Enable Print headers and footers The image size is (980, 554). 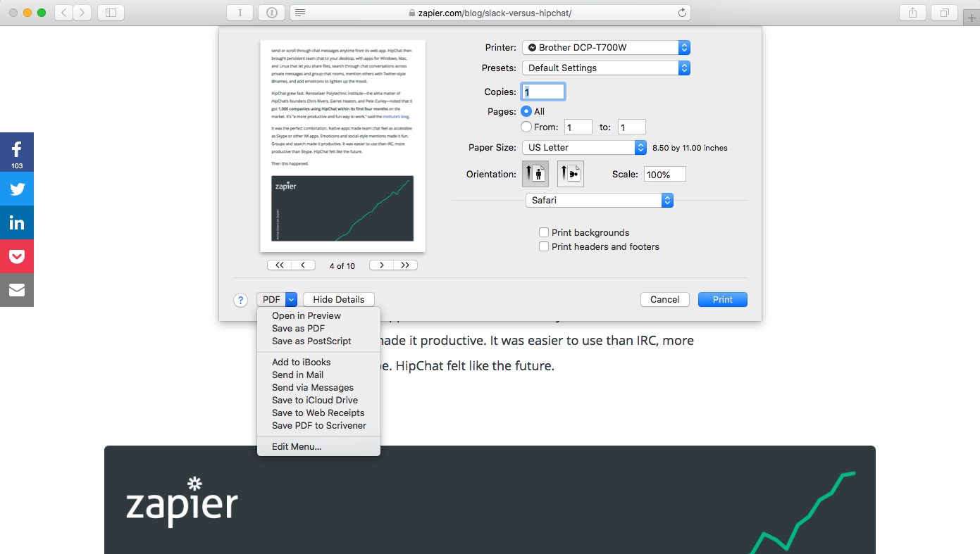[x=543, y=246]
